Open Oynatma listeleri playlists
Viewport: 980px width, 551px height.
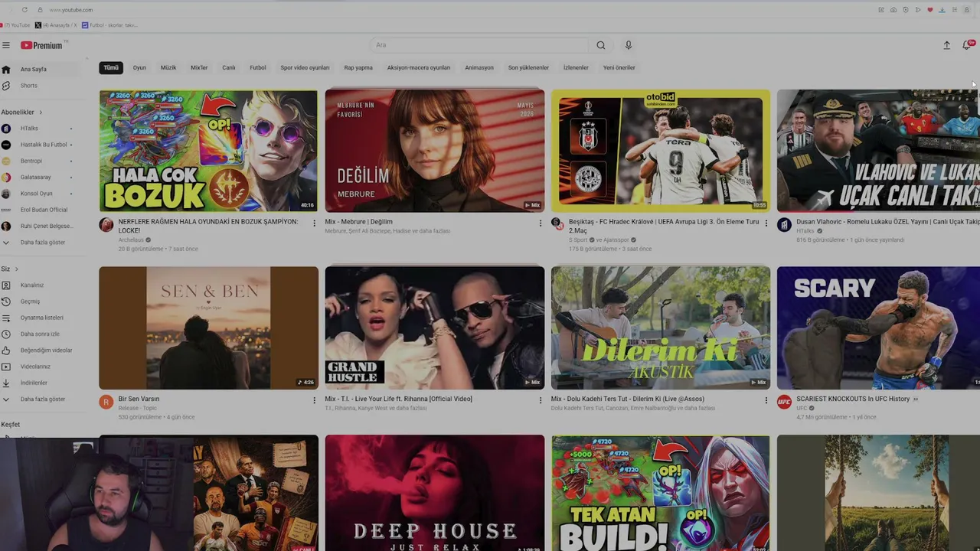coord(40,318)
